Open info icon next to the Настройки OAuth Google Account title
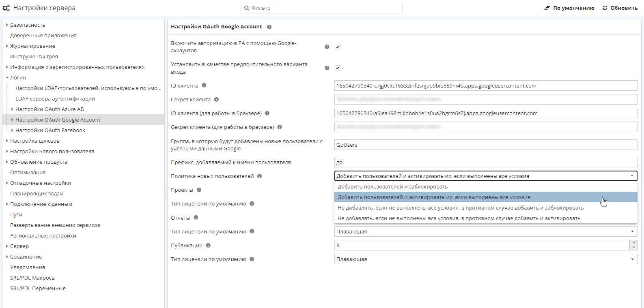The width and height of the screenshot is (644, 308). 269,27
